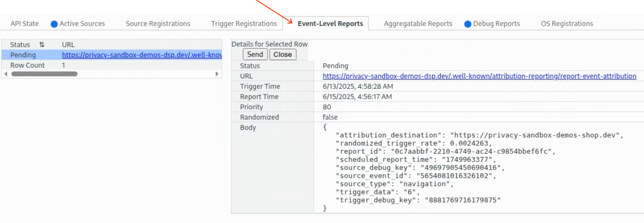
Task: Open the API State tab
Action: pyautogui.click(x=24, y=24)
